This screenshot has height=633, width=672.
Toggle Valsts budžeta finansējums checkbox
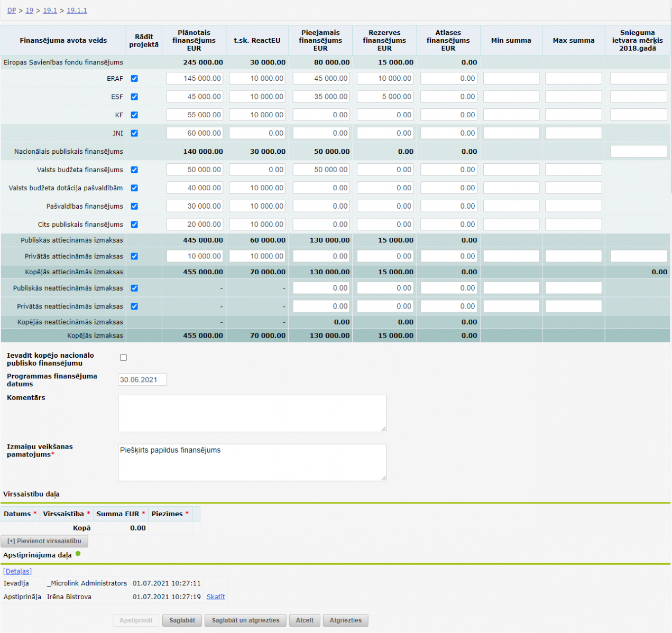134,170
